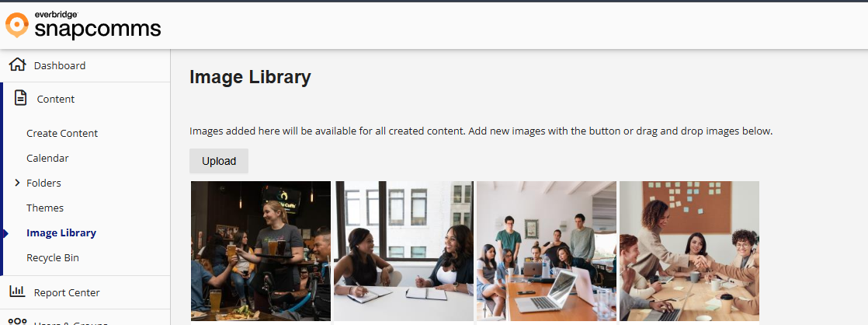Click the Upload button

click(x=219, y=161)
